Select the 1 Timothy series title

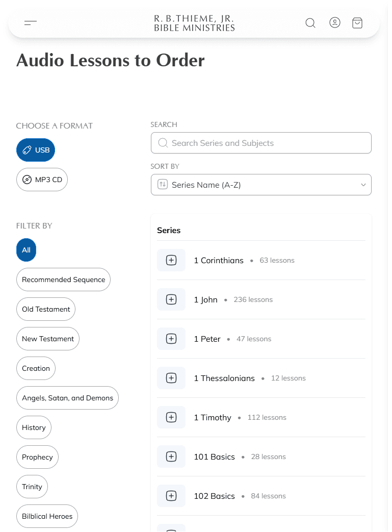click(213, 417)
